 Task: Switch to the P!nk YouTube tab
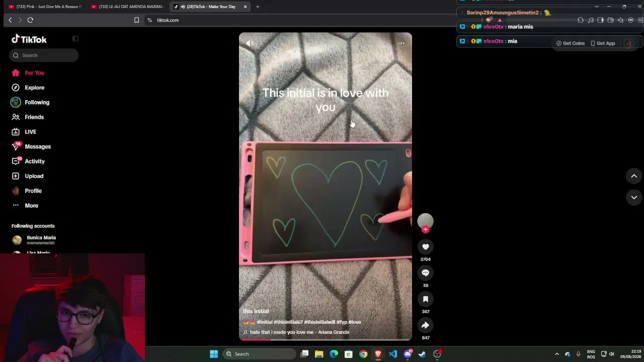tap(45, 7)
